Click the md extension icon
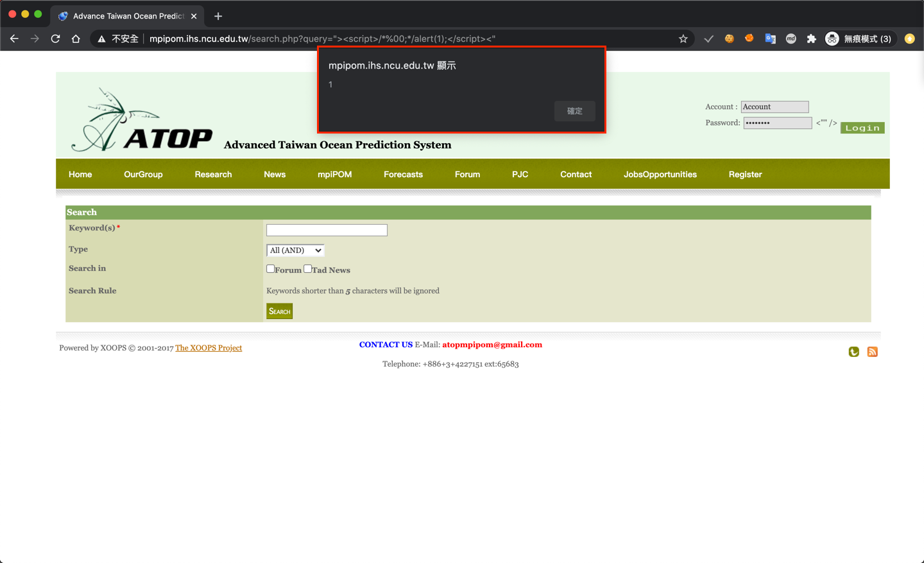924x563 pixels. pos(791,39)
